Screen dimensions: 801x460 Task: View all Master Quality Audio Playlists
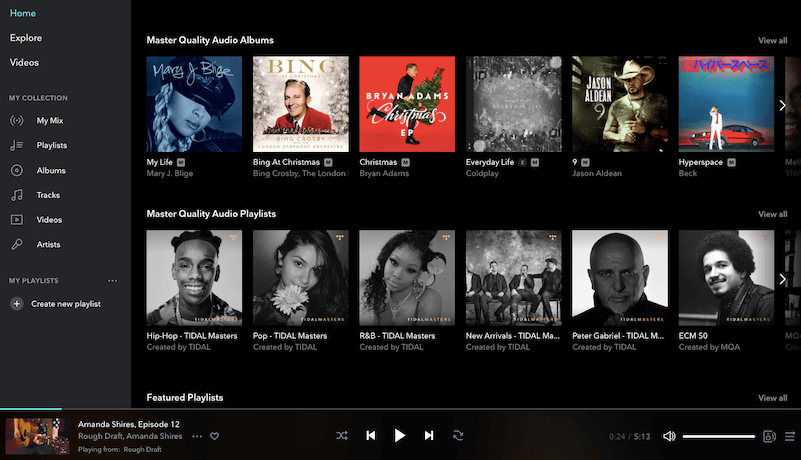(x=772, y=214)
